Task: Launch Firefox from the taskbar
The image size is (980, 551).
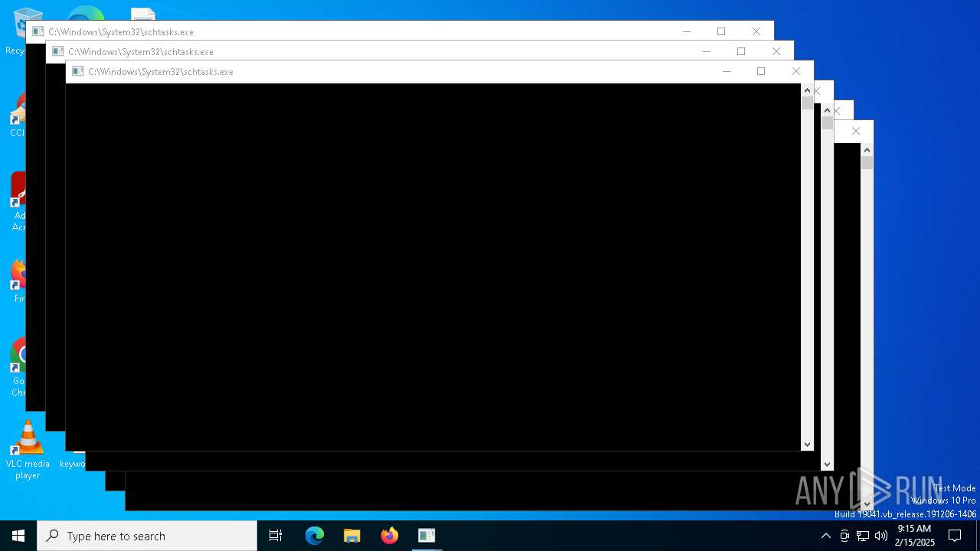Action: [390, 536]
